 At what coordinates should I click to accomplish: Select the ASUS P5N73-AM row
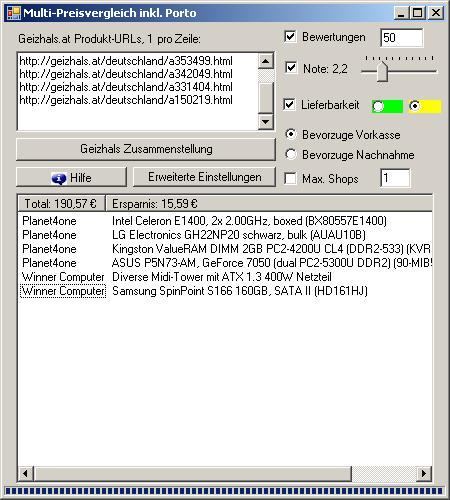(x=225, y=263)
